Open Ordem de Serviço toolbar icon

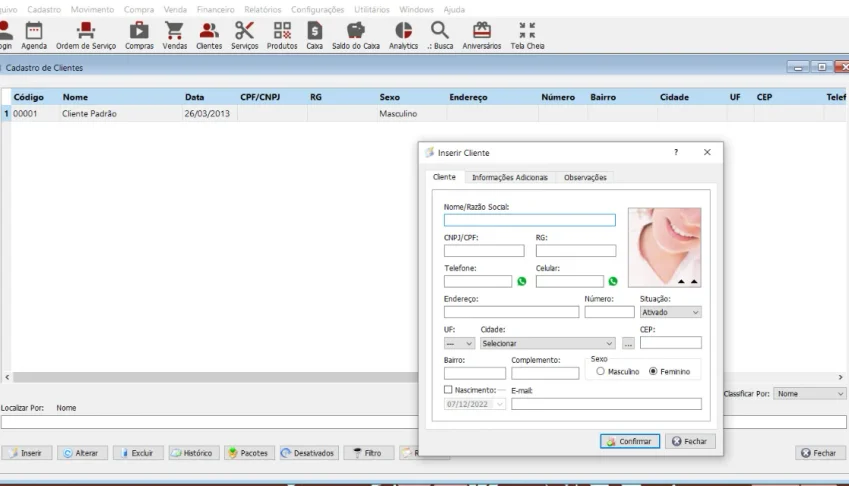click(86, 31)
